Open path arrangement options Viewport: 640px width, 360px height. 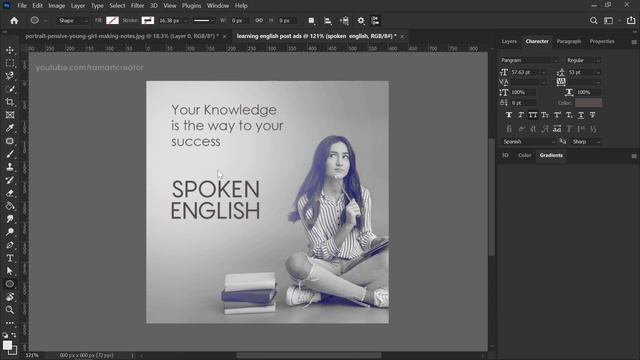pyautogui.click(x=344, y=20)
